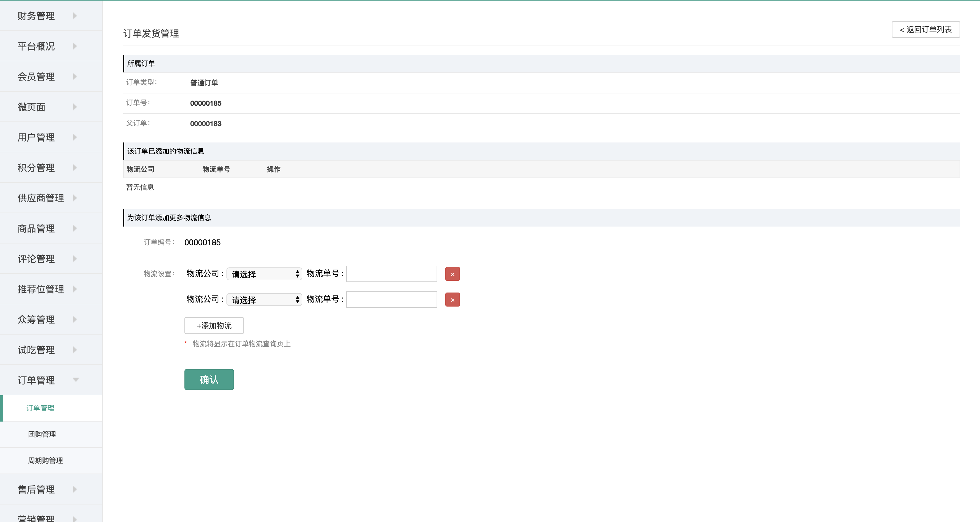Click the green 确认 button
This screenshot has width=980, height=522.
click(x=209, y=379)
